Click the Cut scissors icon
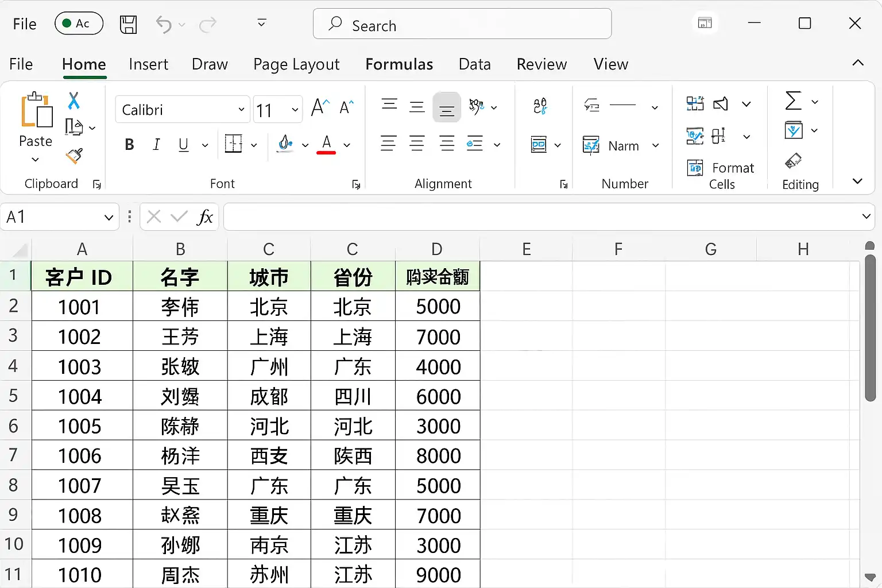882x588 pixels. click(73, 100)
